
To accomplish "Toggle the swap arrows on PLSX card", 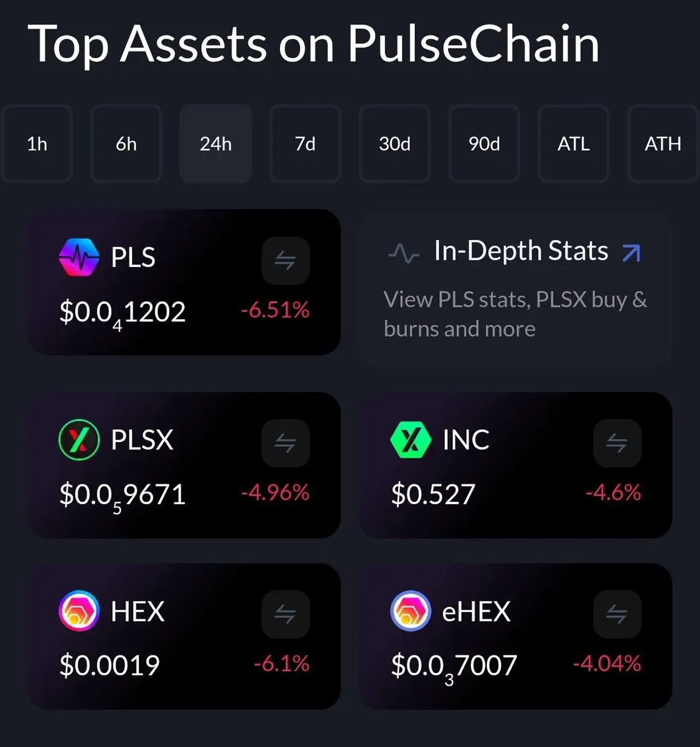I will (286, 443).
